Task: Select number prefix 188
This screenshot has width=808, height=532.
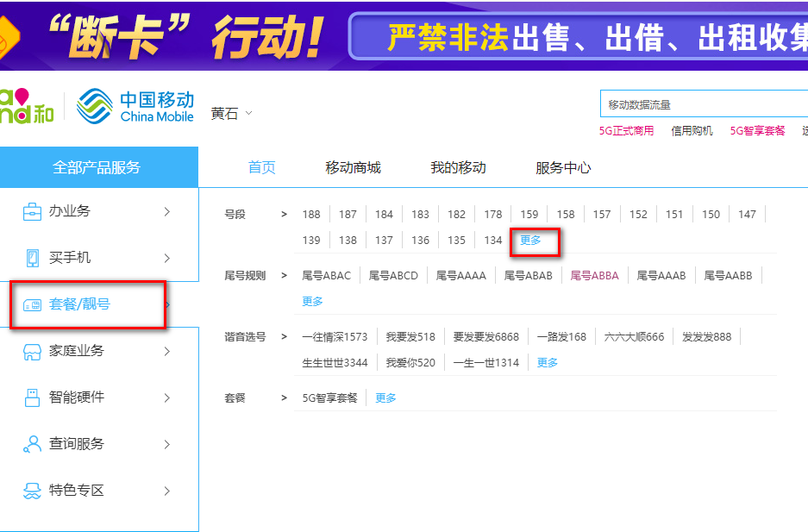Action: point(311,215)
